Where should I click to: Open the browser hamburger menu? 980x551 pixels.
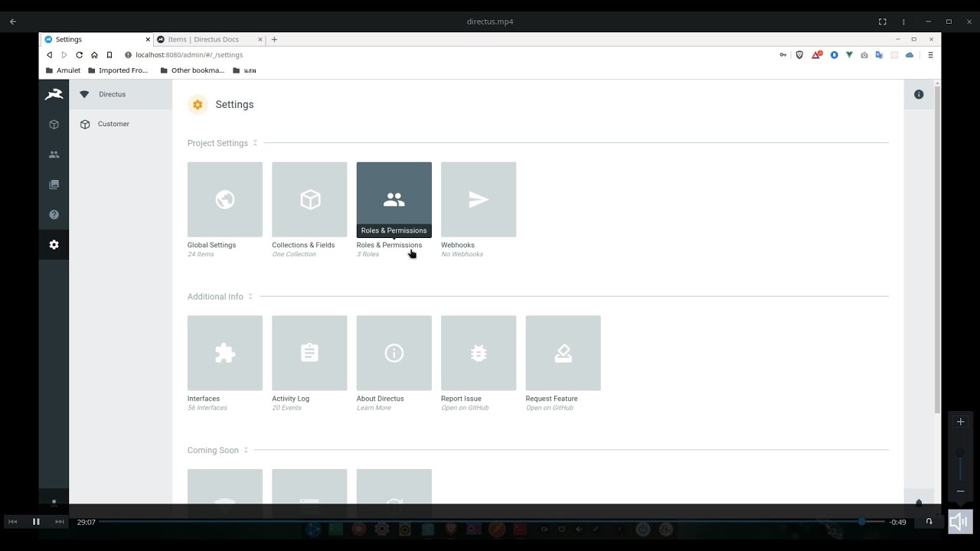930,55
